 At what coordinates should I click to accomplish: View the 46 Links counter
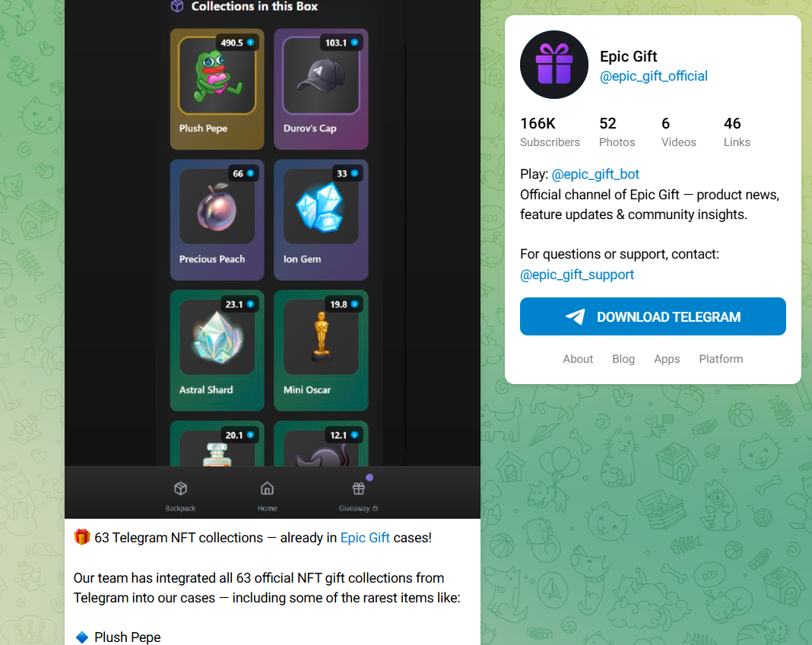click(737, 132)
